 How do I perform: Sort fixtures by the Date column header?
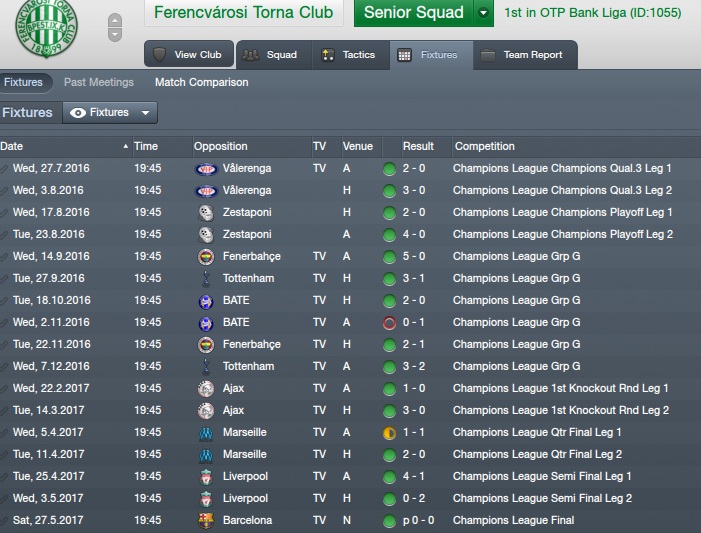click(60, 146)
